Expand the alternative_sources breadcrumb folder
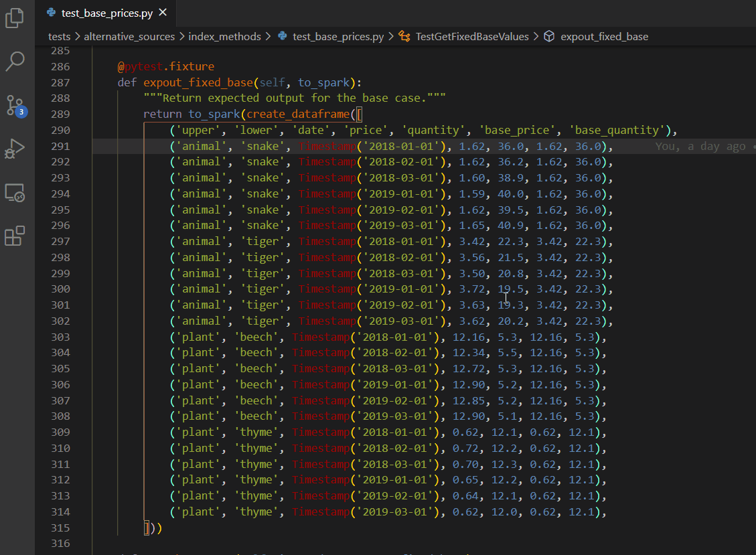 tap(129, 36)
